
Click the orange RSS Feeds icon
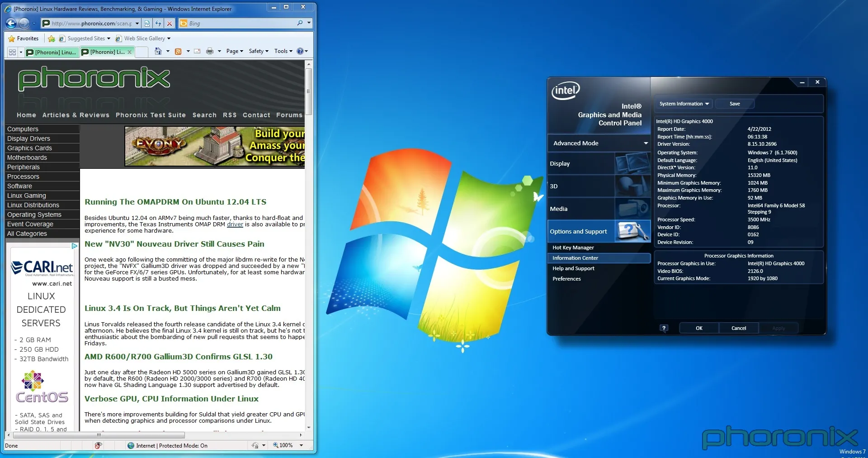click(178, 51)
